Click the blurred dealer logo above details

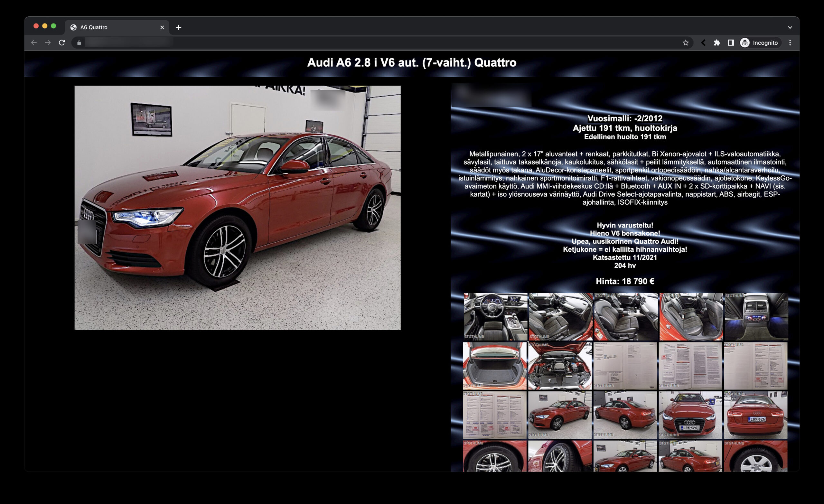491,95
